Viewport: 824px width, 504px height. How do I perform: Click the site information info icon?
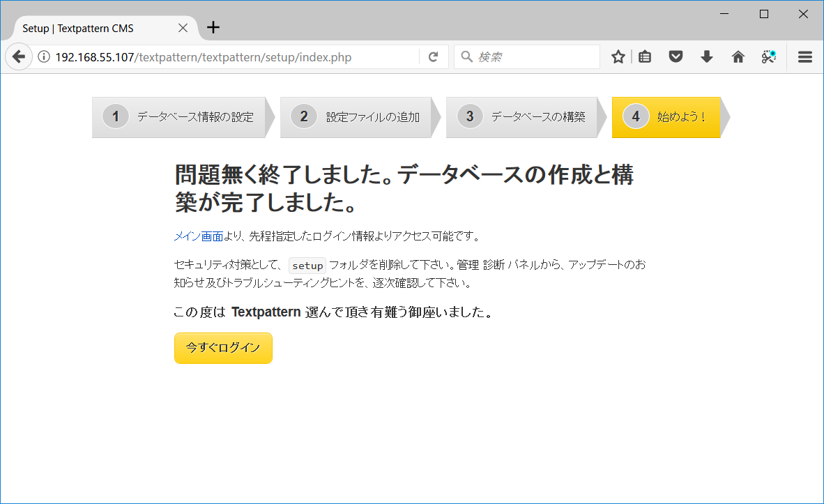click(44, 56)
